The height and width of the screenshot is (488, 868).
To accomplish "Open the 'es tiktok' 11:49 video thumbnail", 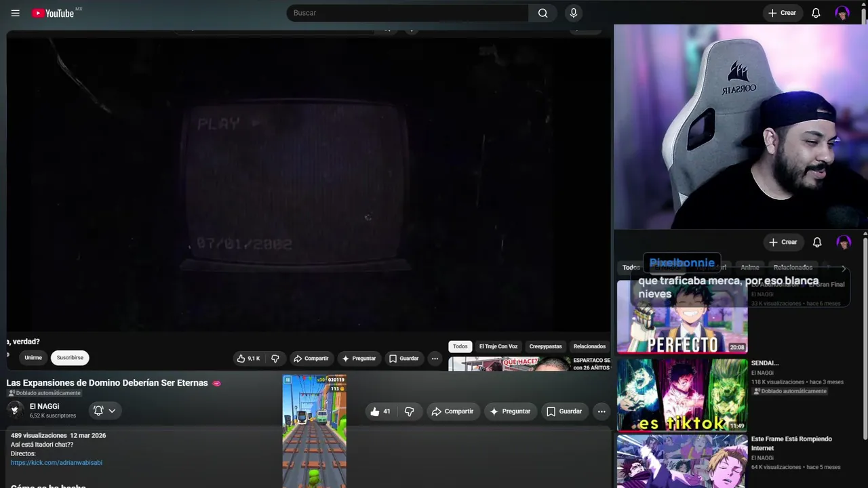I will pyautogui.click(x=682, y=395).
